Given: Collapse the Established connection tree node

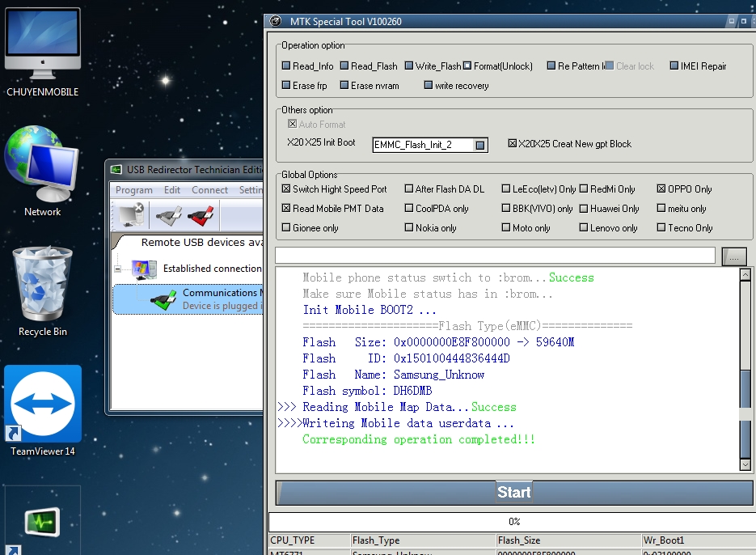Looking at the screenshot, I should [x=117, y=269].
